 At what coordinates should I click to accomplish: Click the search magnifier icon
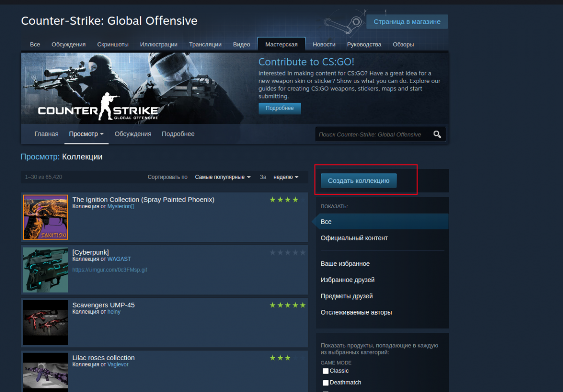[x=437, y=135]
